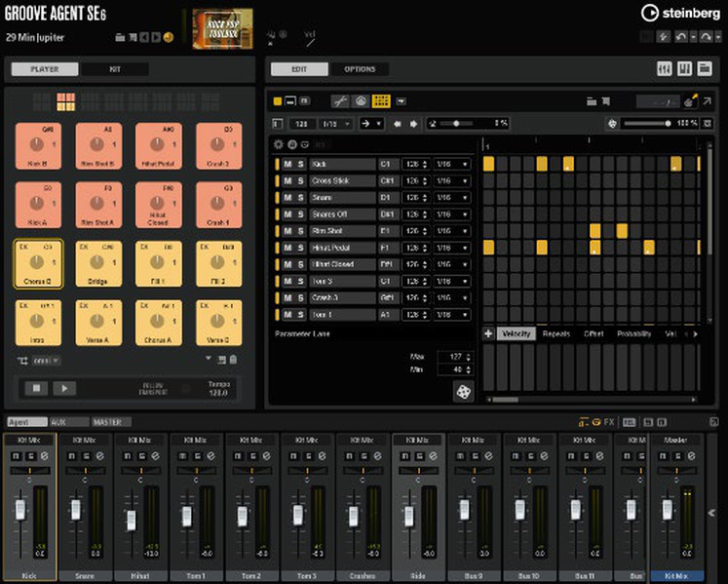Click the undo arrow in the header

[680, 37]
